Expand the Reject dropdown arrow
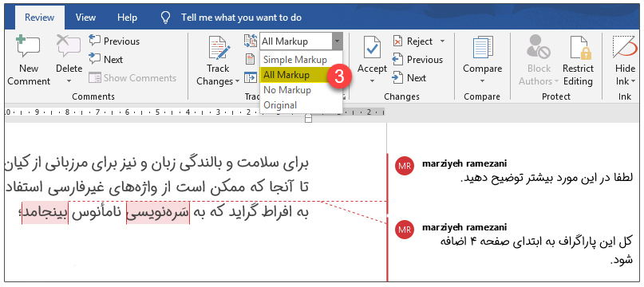Image resolution: width=644 pixels, height=287 pixels. (442, 41)
